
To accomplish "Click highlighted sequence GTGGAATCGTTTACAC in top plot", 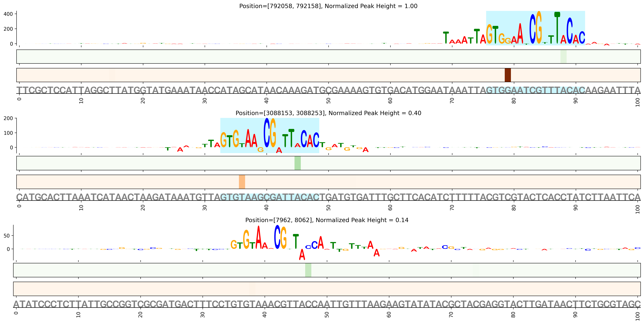I will (535, 90).
